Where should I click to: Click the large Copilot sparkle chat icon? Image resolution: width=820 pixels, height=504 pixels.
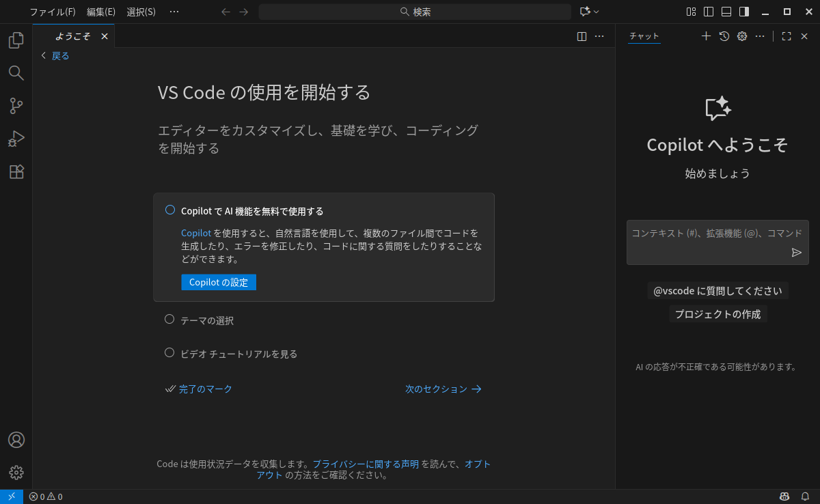point(717,109)
